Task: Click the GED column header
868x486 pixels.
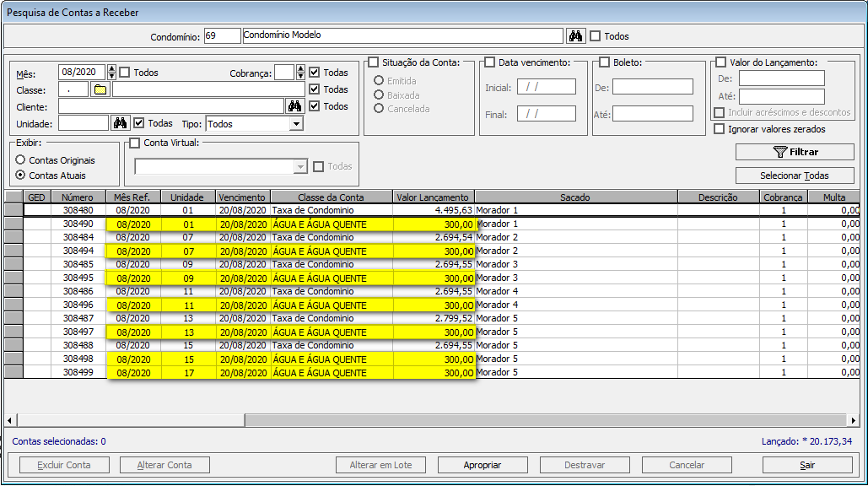Action: tap(36, 197)
